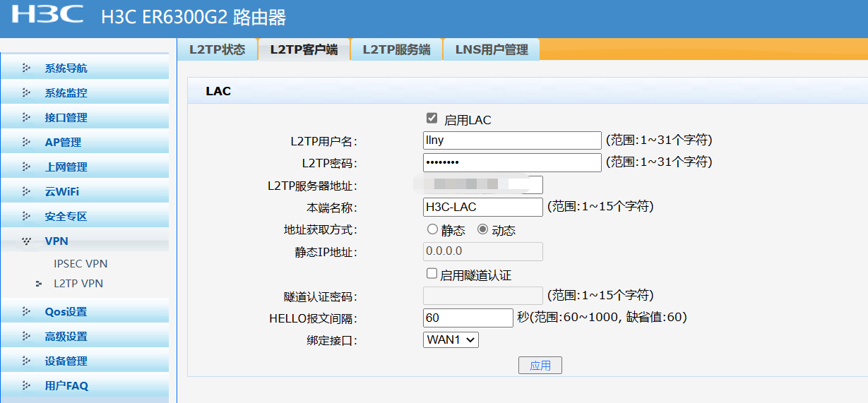Viewport: 868px width, 403px height.
Task: Click the L2TP密码 password field
Action: pos(512,162)
